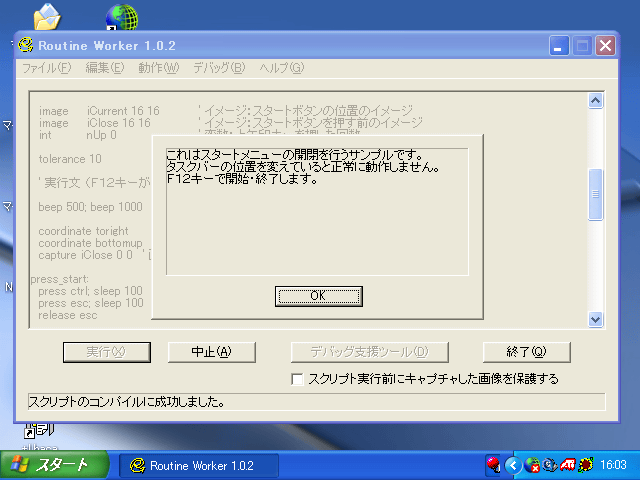Viewport: 640px width, 480px height.
Task: Minimize the Routine Worker window
Action: tap(559, 45)
